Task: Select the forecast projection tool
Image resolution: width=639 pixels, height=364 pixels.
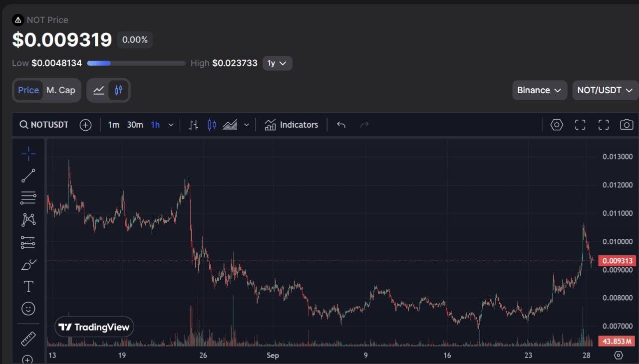Action: click(28, 242)
